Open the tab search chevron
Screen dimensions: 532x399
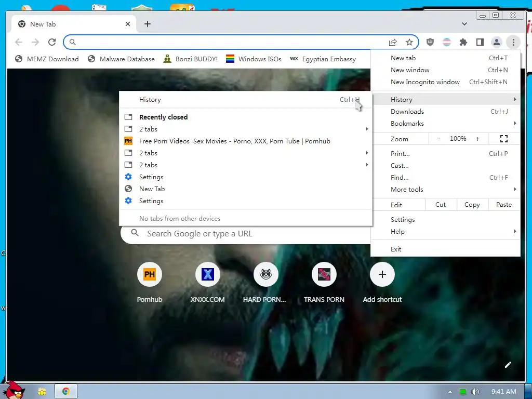click(x=464, y=24)
